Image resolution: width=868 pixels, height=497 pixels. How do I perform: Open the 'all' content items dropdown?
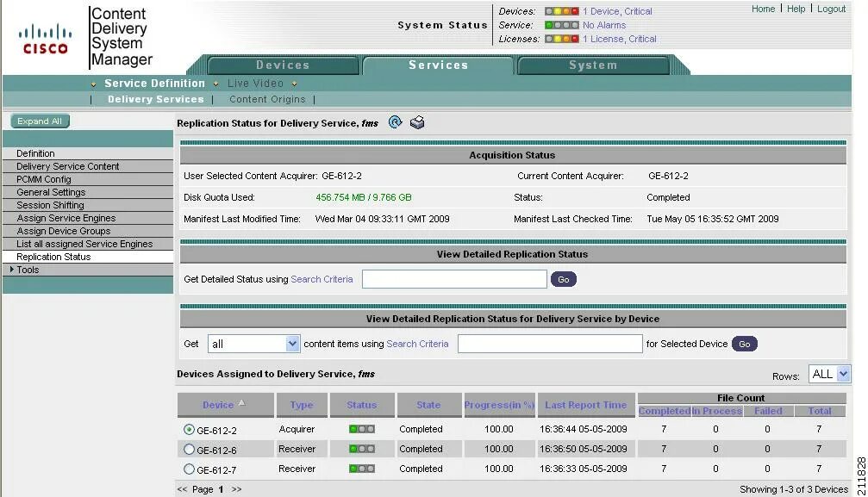[x=254, y=344]
